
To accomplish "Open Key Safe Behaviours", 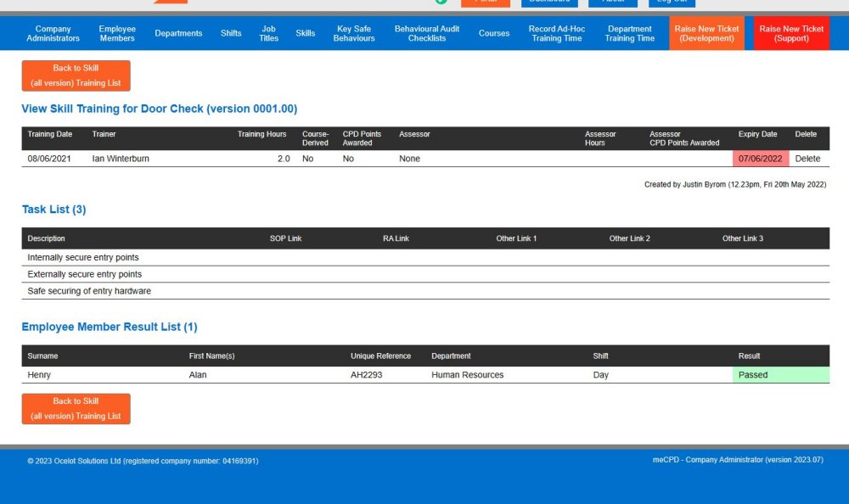I will (354, 33).
